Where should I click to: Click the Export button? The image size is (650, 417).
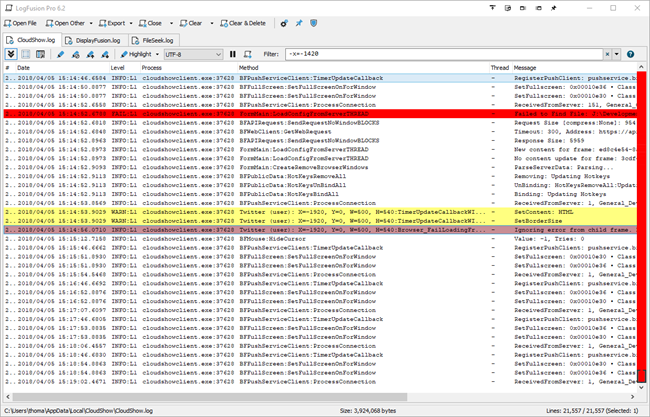pos(112,23)
